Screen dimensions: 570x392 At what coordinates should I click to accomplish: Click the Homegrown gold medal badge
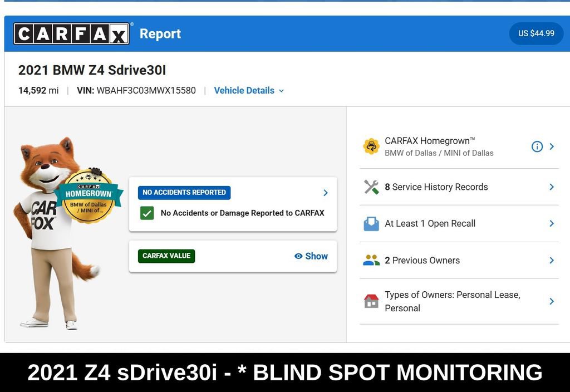click(89, 197)
